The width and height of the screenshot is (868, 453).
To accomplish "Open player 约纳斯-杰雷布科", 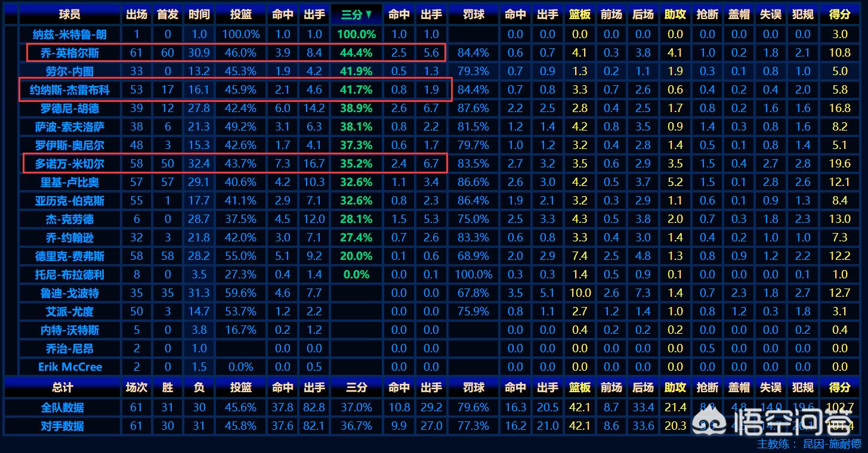I will tap(70, 90).
